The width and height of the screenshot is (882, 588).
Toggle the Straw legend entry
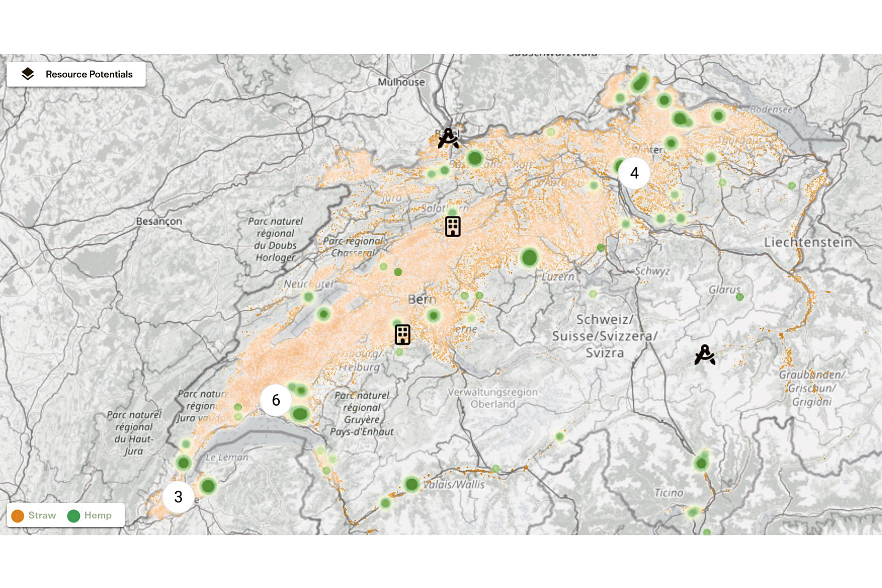(42, 515)
